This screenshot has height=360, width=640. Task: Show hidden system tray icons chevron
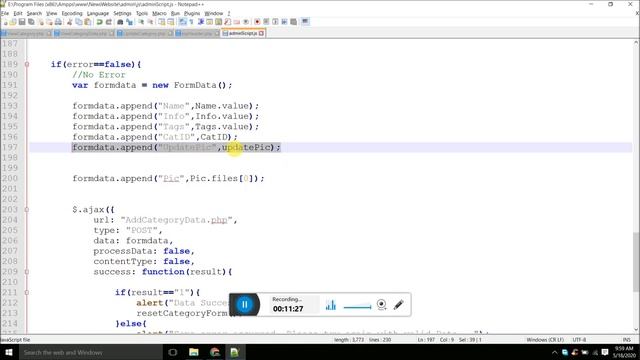(554, 353)
